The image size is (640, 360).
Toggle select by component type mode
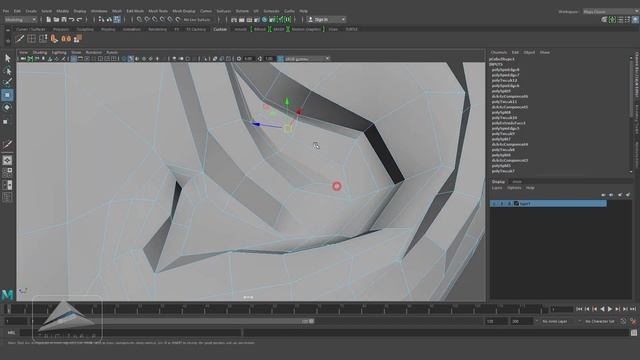click(x=117, y=19)
